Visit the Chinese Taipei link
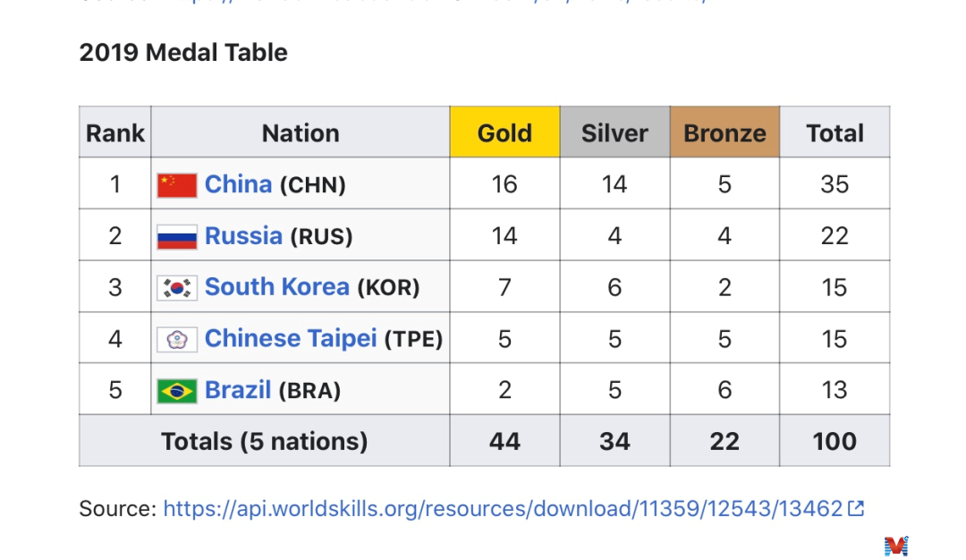 tap(291, 339)
